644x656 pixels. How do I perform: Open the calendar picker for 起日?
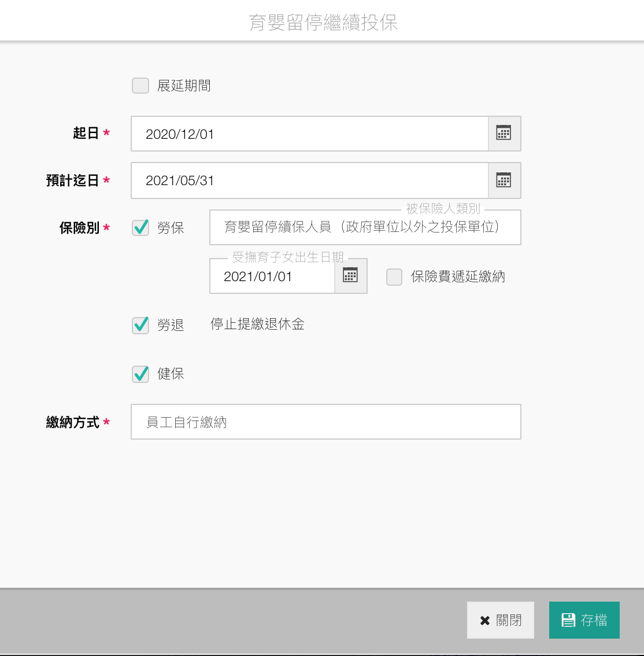[504, 134]
